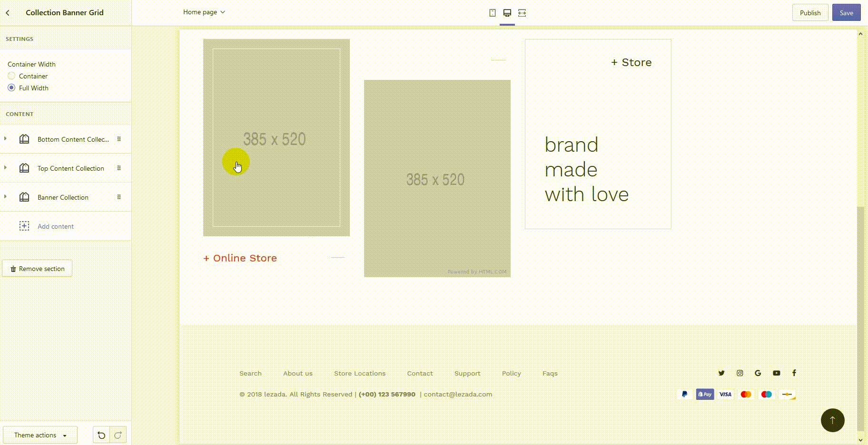Click Store Locations in footer menu

point(360,374)
